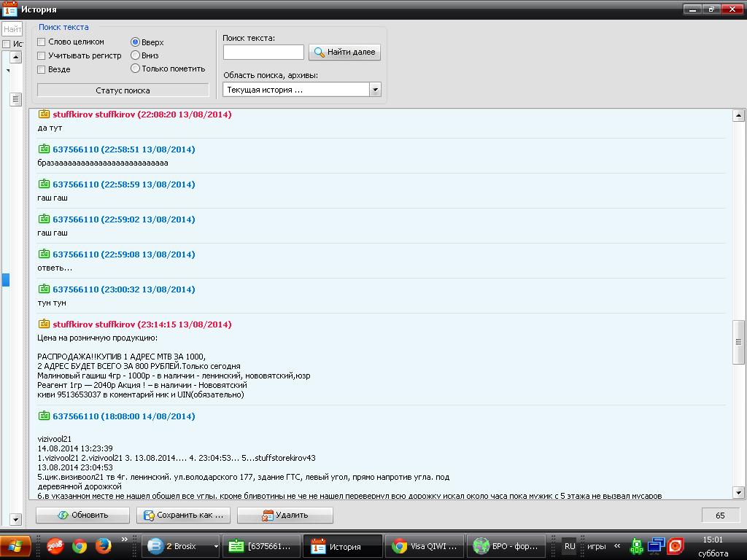
Task: Launch Google Chrome from quick launch
Action: tap(79, 546)
